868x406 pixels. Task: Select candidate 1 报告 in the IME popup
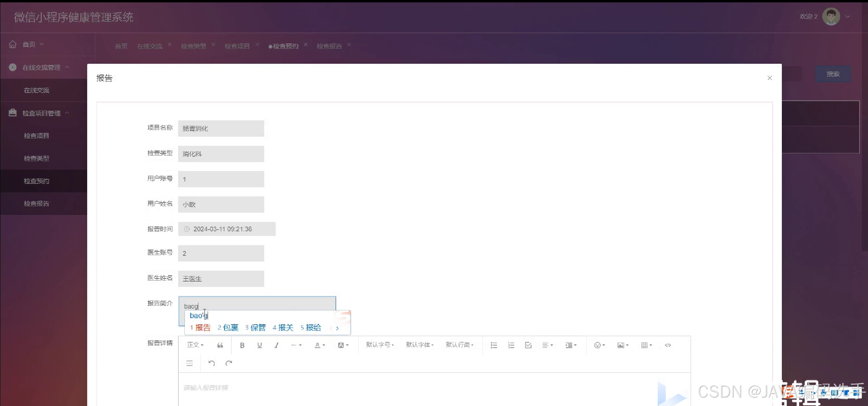tap(200, 328)
